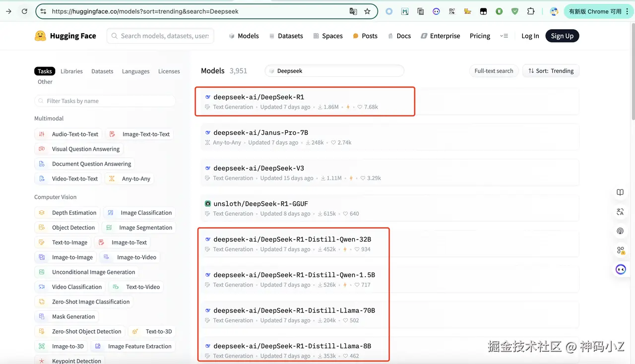Select the Image Segmentation task
The width and height of the screenshot is (635, 364).
(x=138, y=228)
